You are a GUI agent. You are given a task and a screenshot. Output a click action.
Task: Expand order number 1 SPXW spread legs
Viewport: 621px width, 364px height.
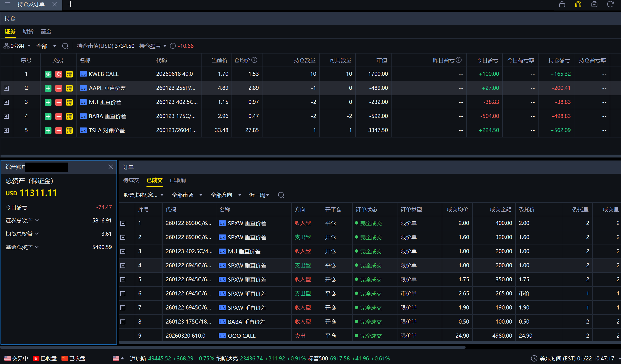(123, 223)
